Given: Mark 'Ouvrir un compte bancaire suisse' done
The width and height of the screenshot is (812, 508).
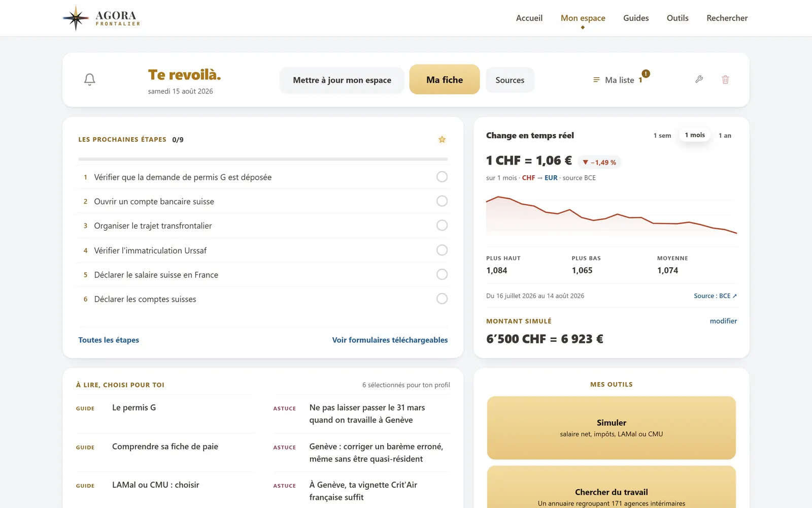Looking at the screenshot, I should (x=442, y=201).
